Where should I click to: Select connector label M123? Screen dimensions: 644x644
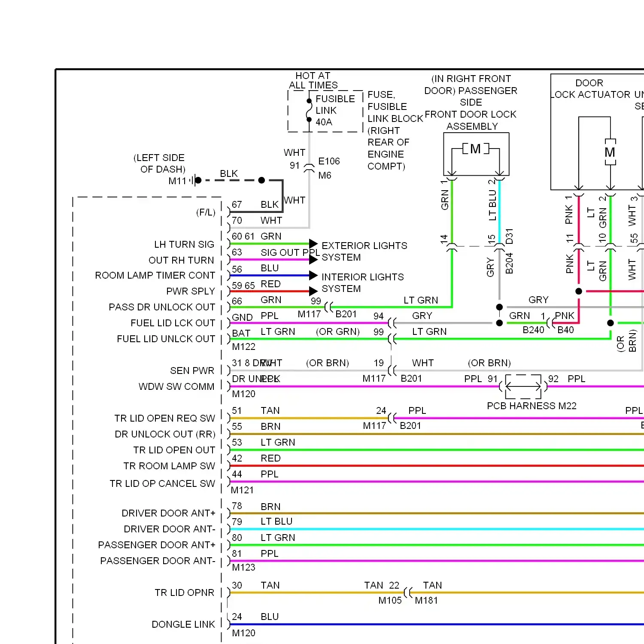243,567
